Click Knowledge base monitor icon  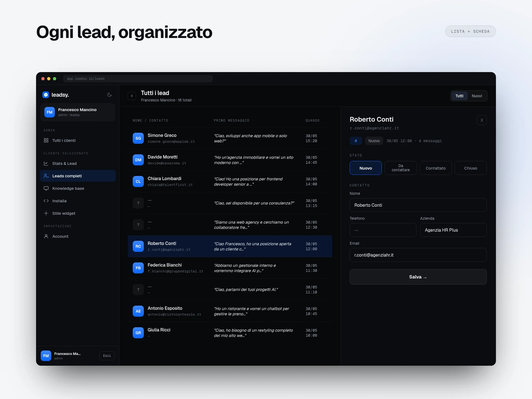tap(46, 188)
